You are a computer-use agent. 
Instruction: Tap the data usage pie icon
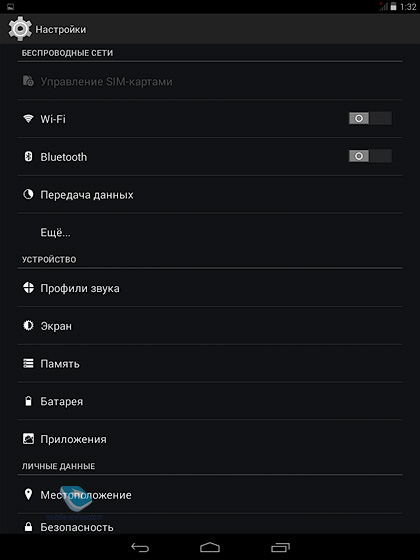[28, 194]
